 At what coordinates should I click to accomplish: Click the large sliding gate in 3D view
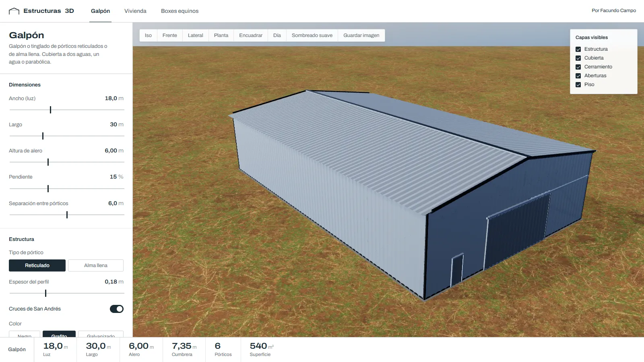tap(517, 231)
